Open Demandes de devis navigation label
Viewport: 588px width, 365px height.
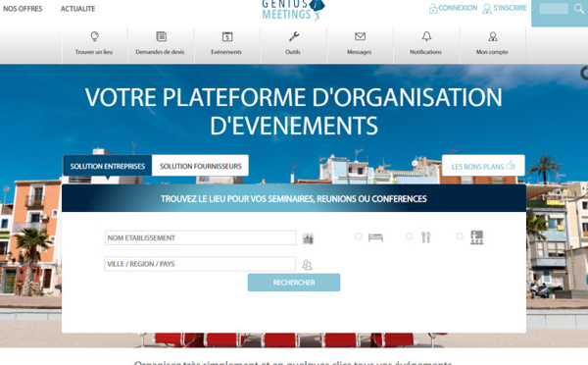[x=160, y=52]
